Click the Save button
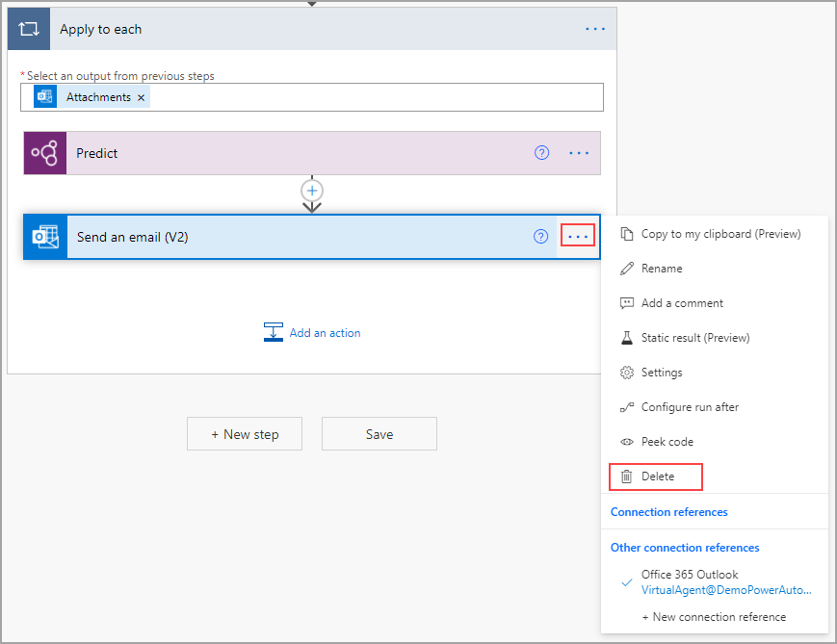The height and width of the screenshot is (644, 837). pyautogui.click(x=379, y=433)
